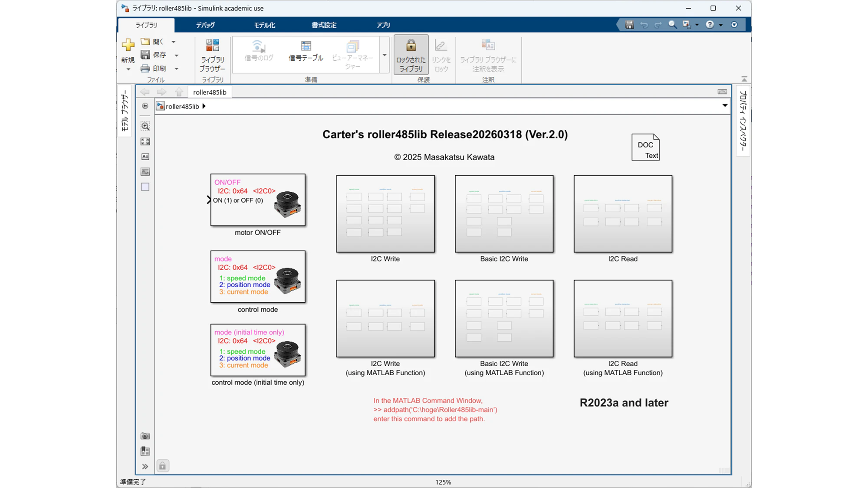Click the lock icon at canvas bottom
The image size is (868, 488).
[162, 466]
